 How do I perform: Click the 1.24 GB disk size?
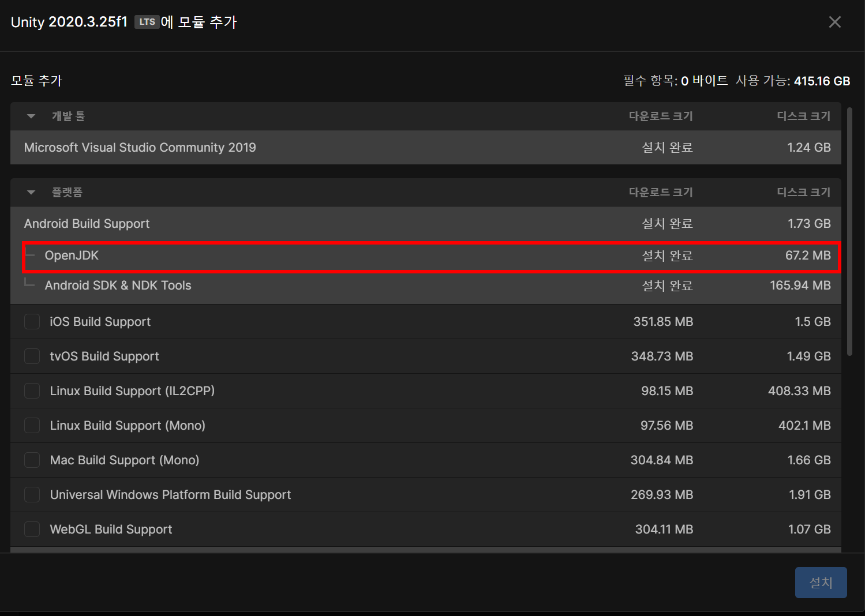[809, 148]
